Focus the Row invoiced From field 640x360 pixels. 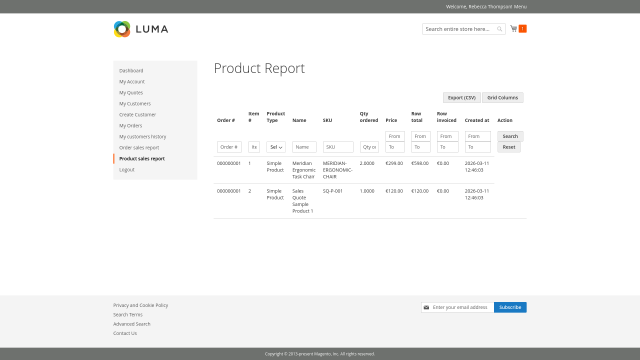[x=448, y=136]
